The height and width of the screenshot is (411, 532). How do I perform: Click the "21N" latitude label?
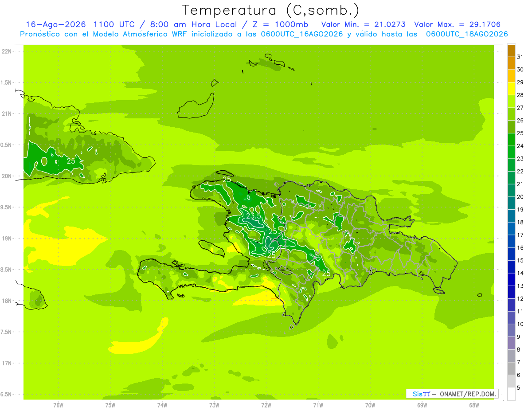coord(7,114)
